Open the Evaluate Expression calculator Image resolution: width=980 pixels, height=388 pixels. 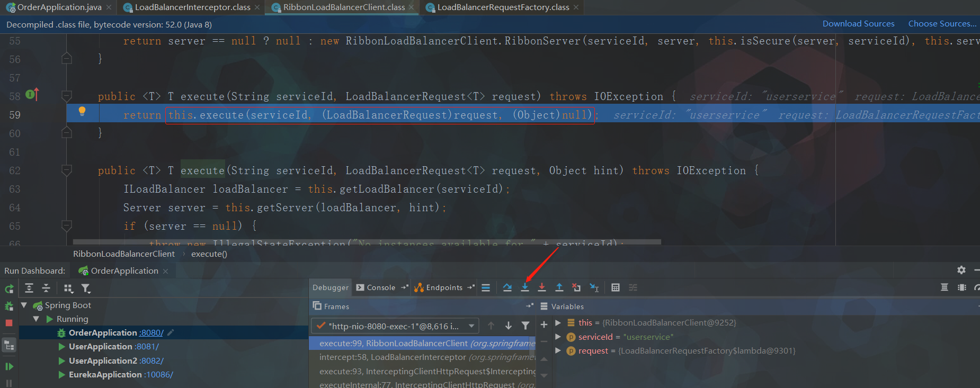coord(616,287)
